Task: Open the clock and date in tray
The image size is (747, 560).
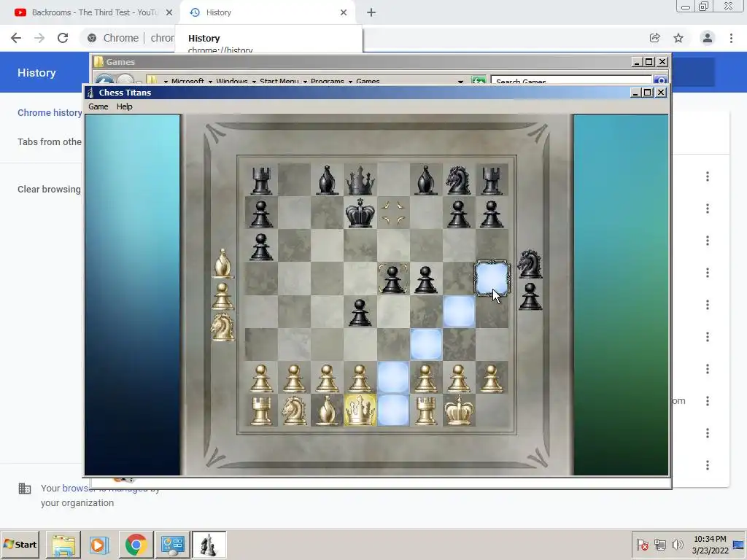Action: tap(710, 545)
